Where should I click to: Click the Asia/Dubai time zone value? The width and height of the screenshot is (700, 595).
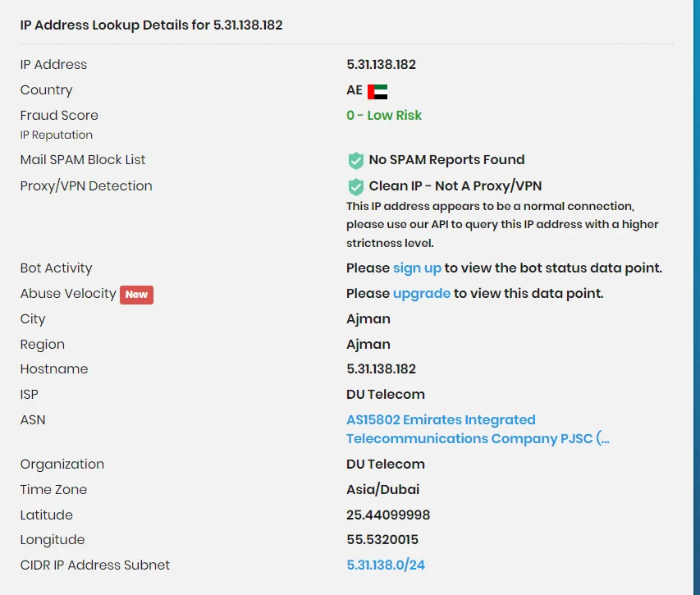click(382, 490)
